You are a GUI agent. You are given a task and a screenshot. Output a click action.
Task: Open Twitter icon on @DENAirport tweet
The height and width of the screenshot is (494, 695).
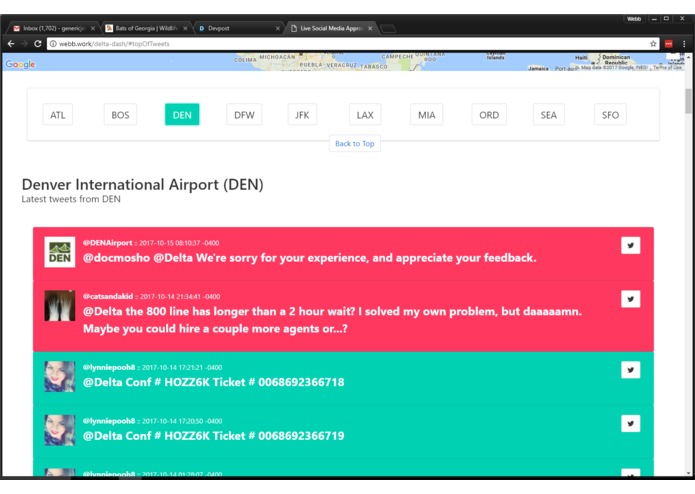630,245
